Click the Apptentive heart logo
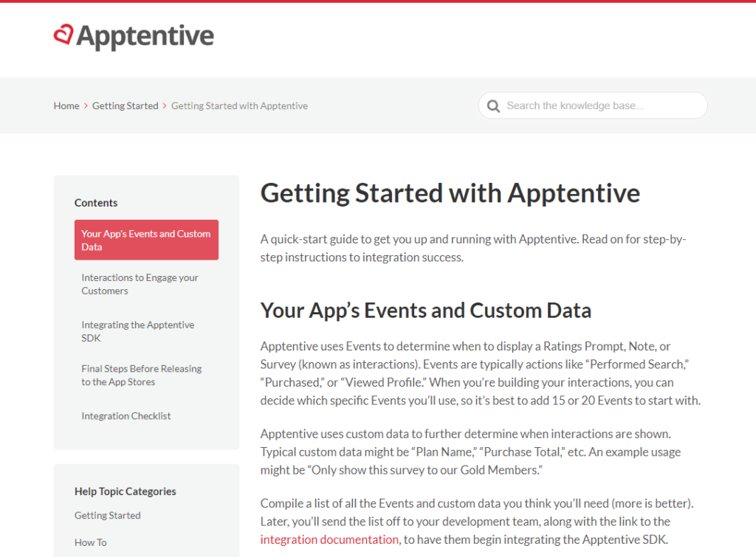Viewport: 756px width, 557px height. click(x=63, y=35)
